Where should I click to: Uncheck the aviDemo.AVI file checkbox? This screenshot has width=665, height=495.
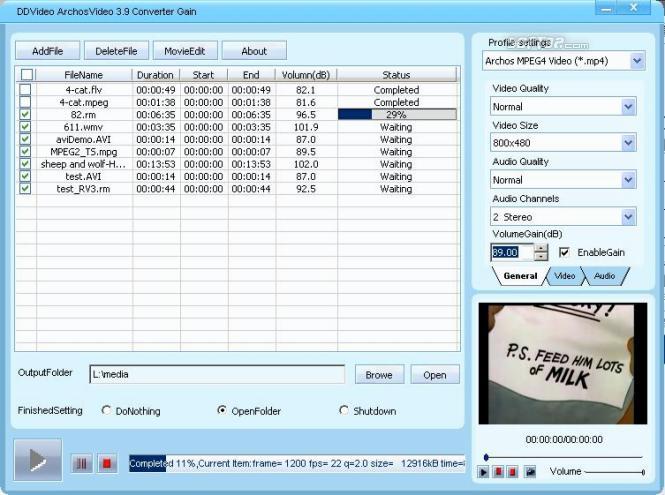click(x=25, y=139)
